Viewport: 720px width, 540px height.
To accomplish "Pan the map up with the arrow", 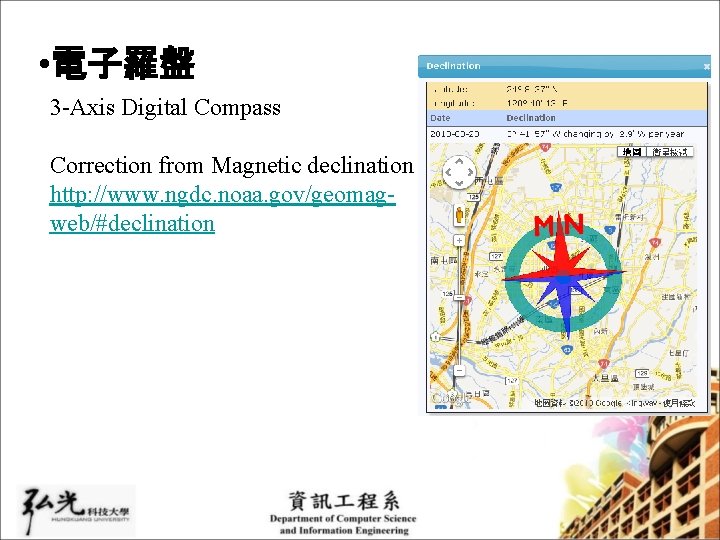I will click(459, 162).
